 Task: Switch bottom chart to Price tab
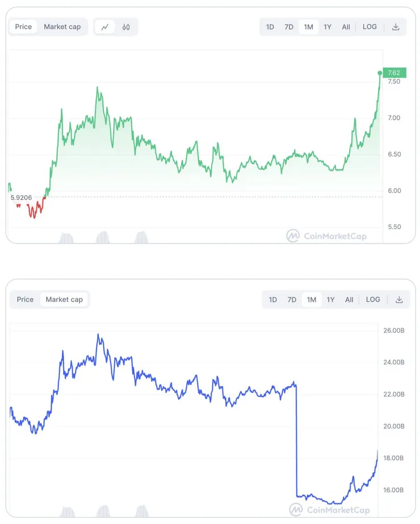pyautogui.click(x=26, y=300)
